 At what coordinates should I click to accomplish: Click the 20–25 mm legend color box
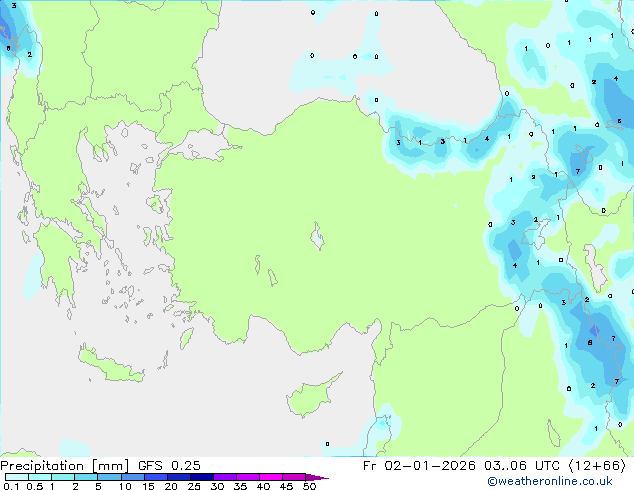pyautogui.click(x=179, y=477)
